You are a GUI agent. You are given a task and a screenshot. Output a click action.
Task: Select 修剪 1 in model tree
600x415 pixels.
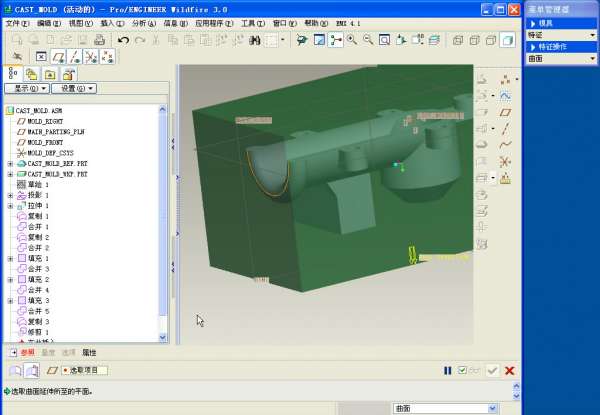point(38,332)
